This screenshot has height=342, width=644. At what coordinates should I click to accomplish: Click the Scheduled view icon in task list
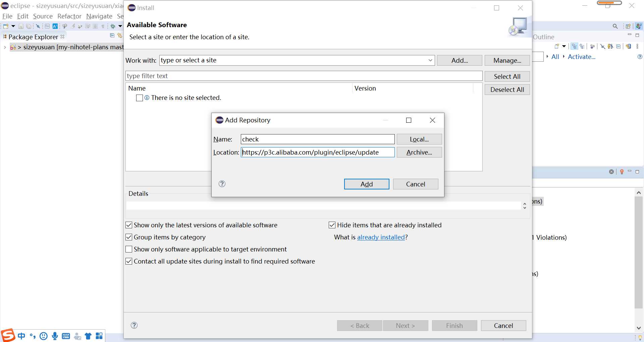[x=582, y=47]
